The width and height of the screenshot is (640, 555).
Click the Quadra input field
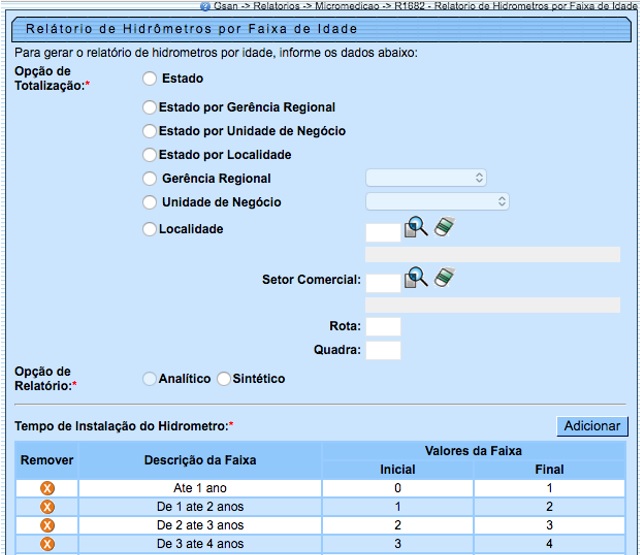[383, 351]
